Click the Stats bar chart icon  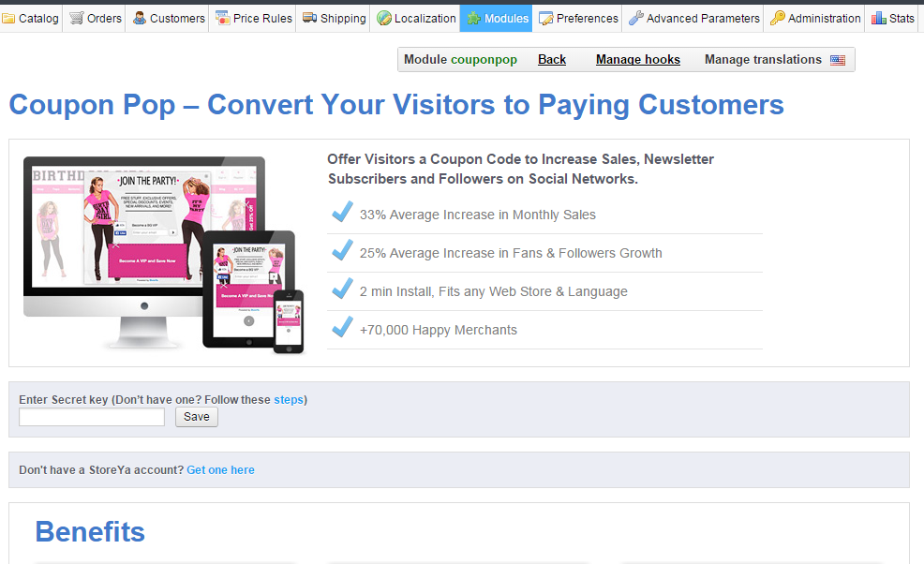coord(878,18)
